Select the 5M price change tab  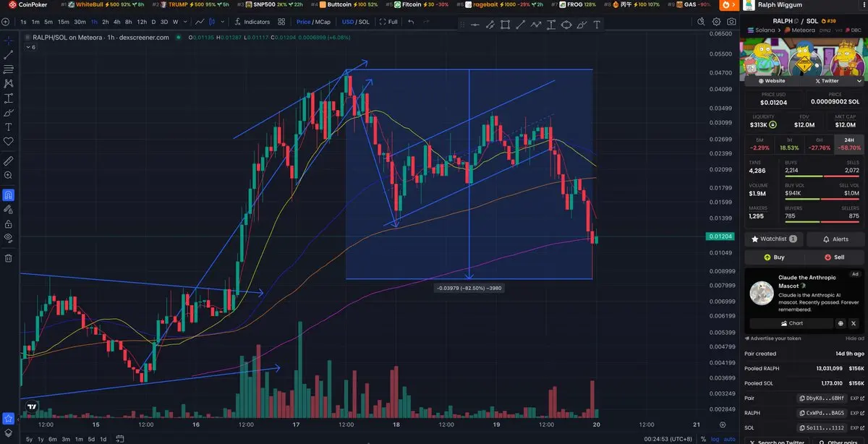pyautogui.click(x=759, y=144)
